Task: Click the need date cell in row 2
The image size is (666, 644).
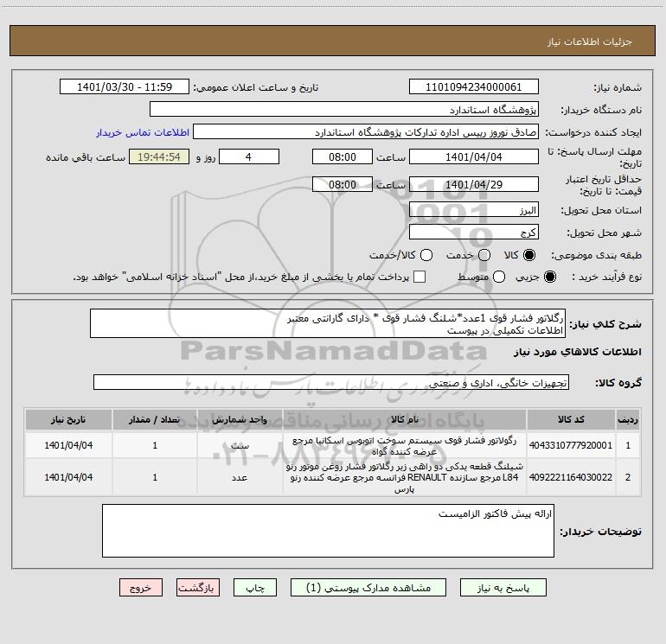Action: tap(68, 477)
